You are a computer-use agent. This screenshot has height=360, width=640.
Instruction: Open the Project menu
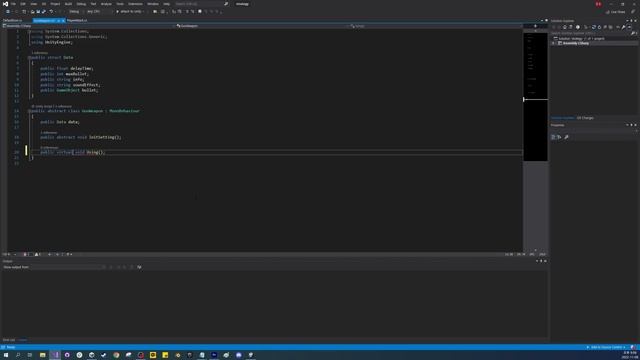coord(55,4)
